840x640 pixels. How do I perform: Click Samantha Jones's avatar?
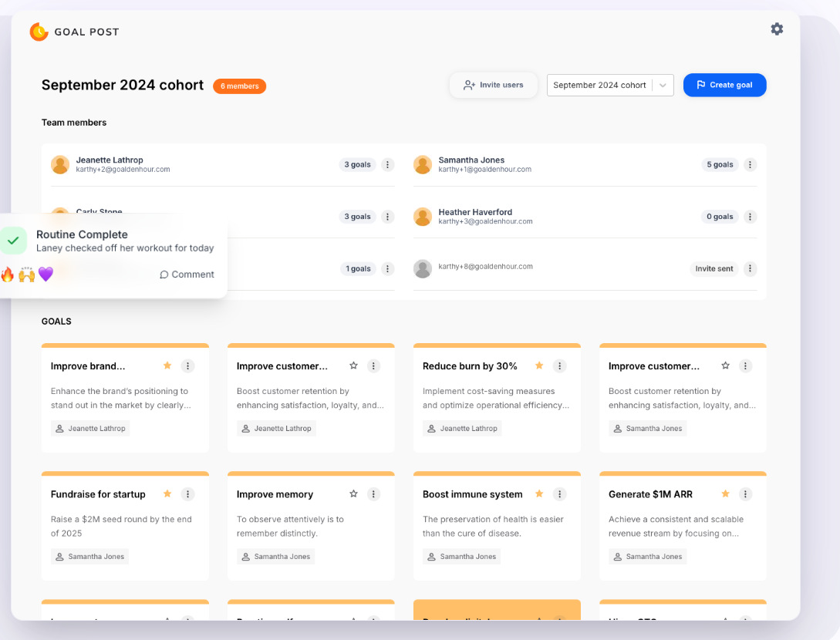click(x=422, y=164)
